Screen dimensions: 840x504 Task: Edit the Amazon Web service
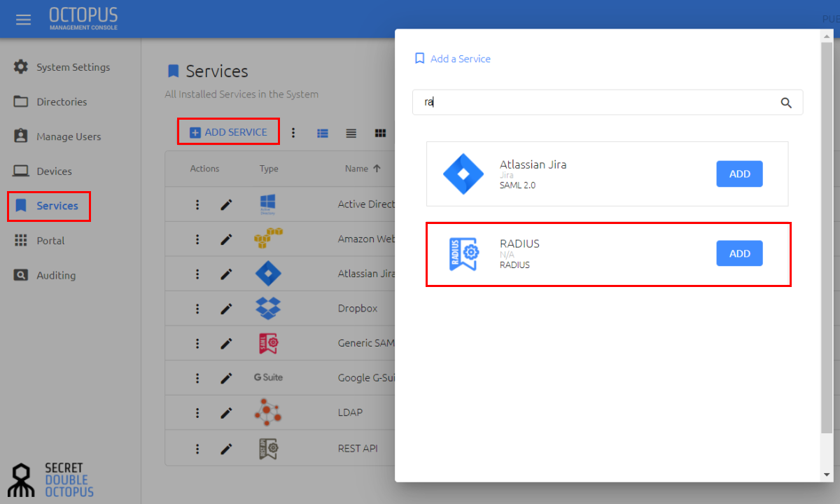(x=226, y=239)
